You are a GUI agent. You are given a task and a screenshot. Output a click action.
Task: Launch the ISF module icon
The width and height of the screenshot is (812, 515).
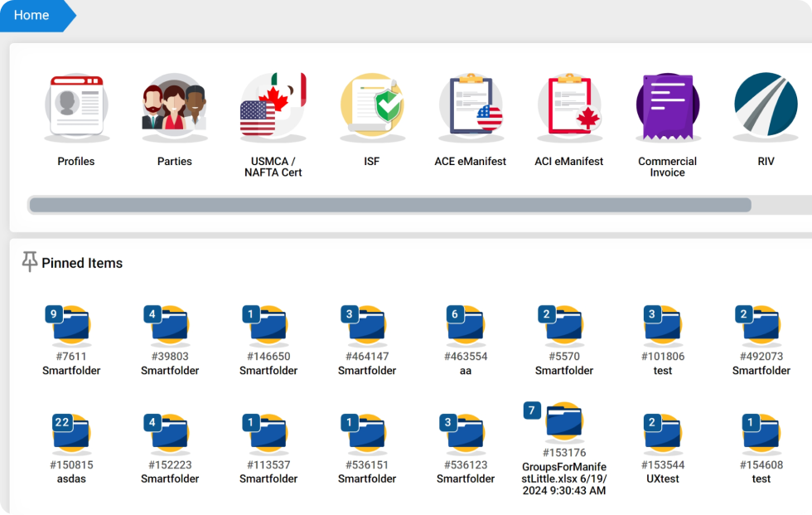372,107
